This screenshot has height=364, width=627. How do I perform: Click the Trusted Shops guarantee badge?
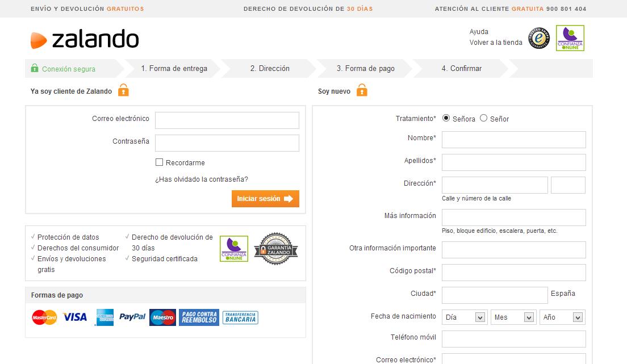pyautogui.click(x=539, y=38)
